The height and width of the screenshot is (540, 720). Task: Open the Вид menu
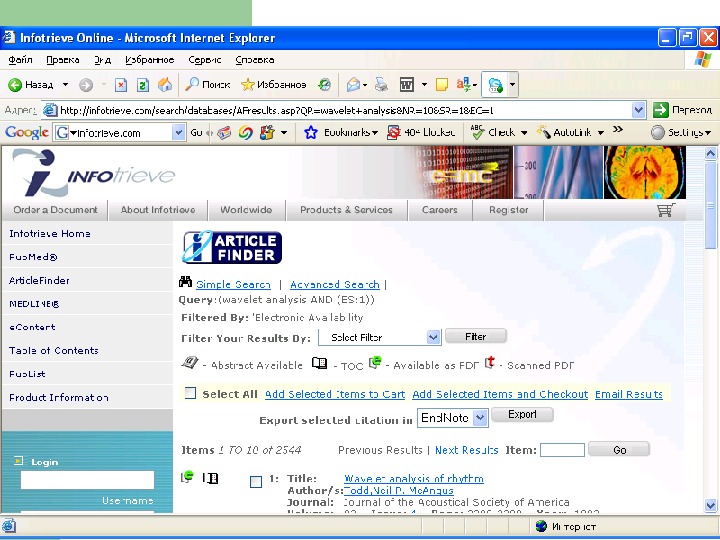(x=102, y=60)
